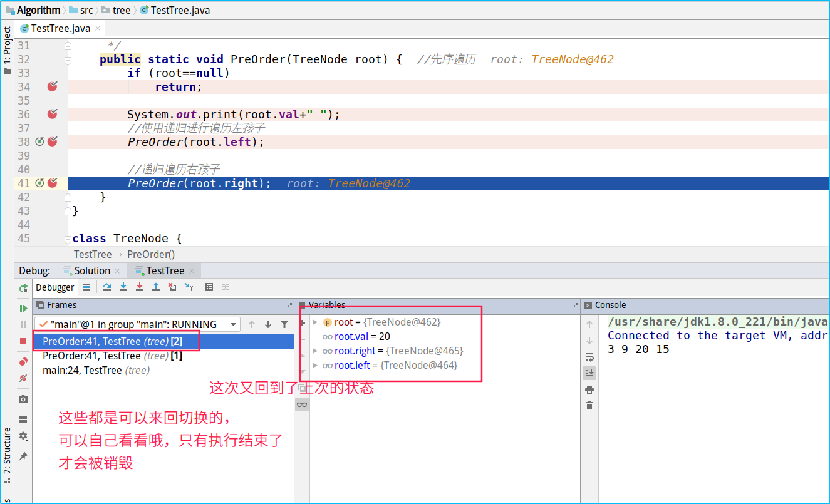Add new watch with plus icon
The width and height of the screenshot is (830, 504).
(302, 323)
